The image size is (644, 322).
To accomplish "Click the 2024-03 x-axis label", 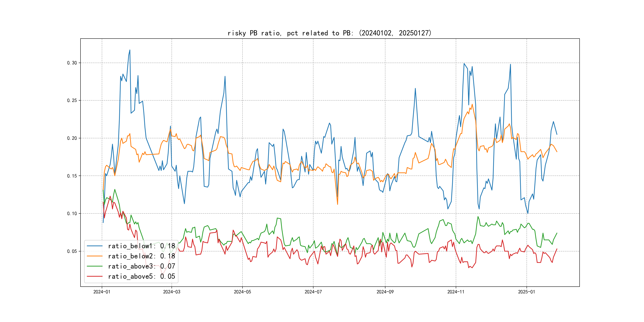I will (172, 292).
